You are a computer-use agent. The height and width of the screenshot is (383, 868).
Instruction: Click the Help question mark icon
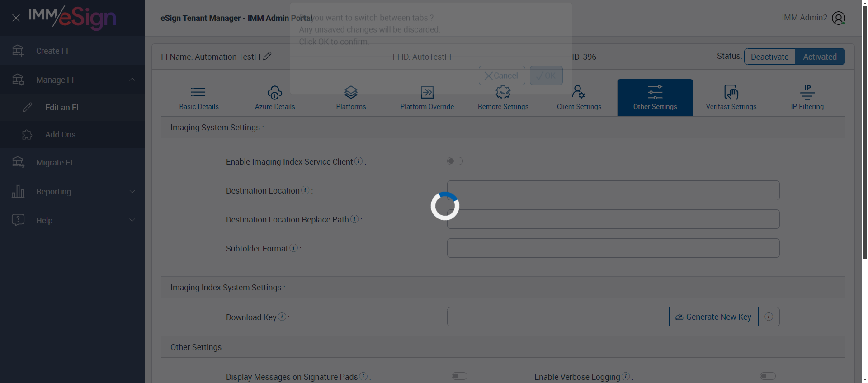coord(18,220)
